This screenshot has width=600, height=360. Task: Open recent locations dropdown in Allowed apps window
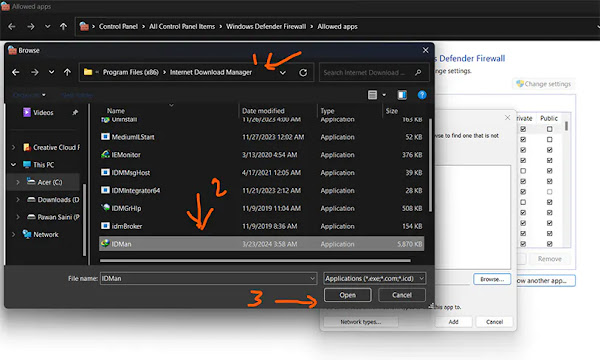click(x=47, y=26)
